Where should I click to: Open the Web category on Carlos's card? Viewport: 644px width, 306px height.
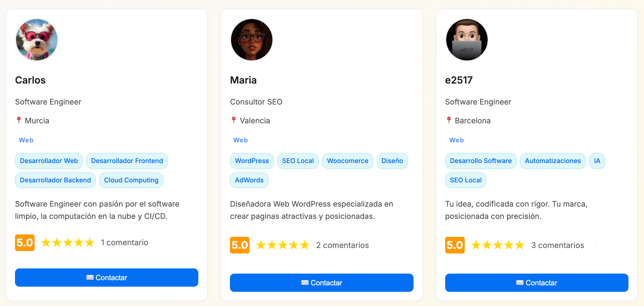[x=26, y=140]
